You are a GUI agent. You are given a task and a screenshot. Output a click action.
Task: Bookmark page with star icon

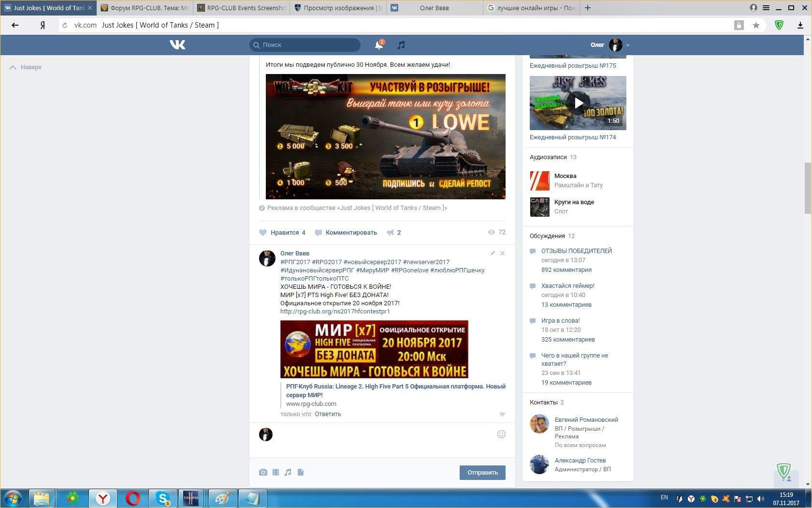click(x=756, y=25)
